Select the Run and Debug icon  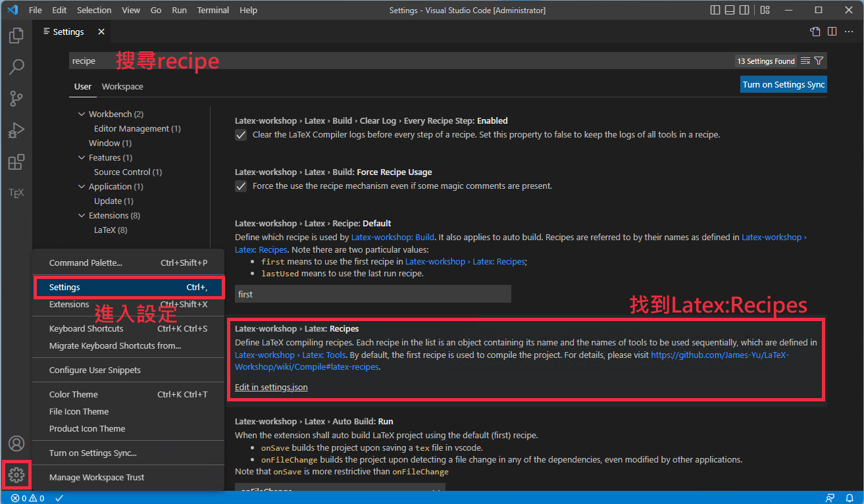click(x=16, y=130)
